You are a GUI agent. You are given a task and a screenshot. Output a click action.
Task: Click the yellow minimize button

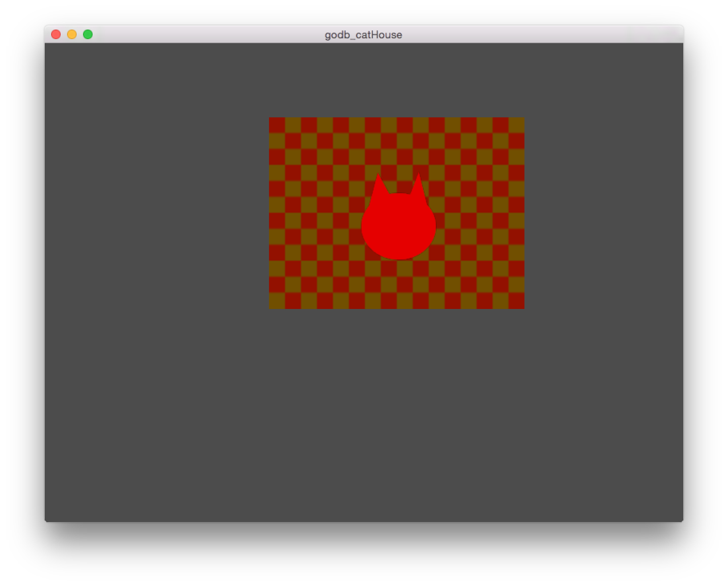pos(72,35)
